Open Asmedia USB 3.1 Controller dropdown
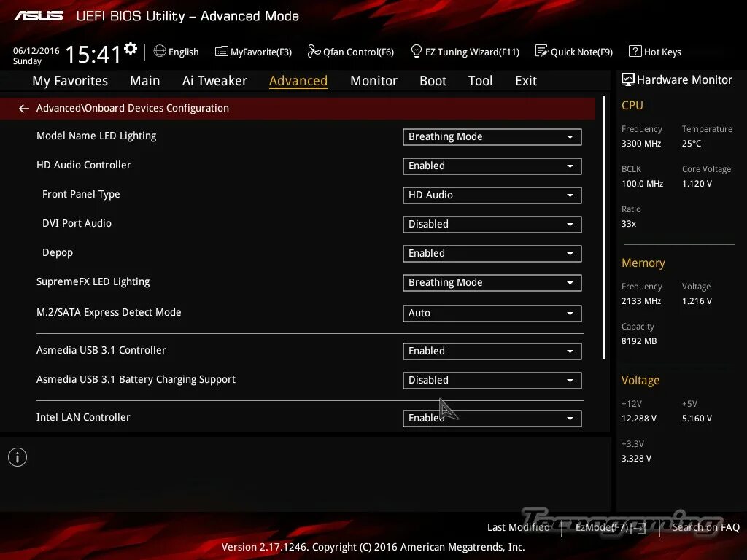This screenshot has height=560, width=747. coord(492,351)
